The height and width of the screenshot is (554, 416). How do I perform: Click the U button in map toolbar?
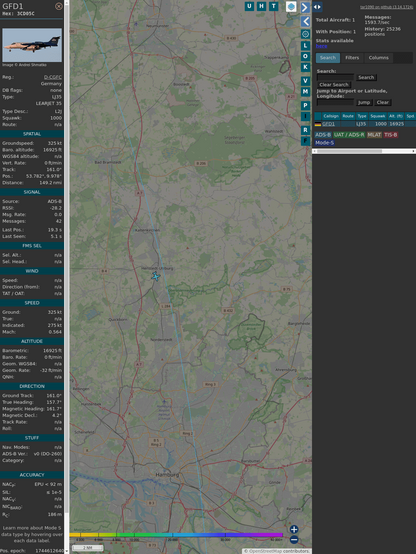[x=249, y=6]
